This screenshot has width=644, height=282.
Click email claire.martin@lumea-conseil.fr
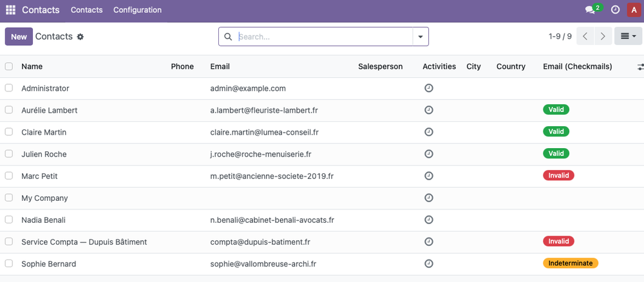(265, 132)
